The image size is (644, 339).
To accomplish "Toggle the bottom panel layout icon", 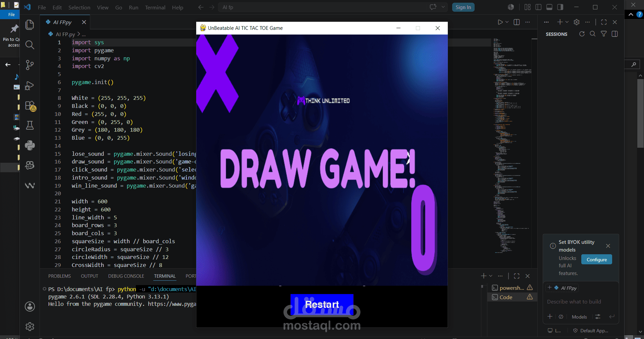I will pos(549,7).
